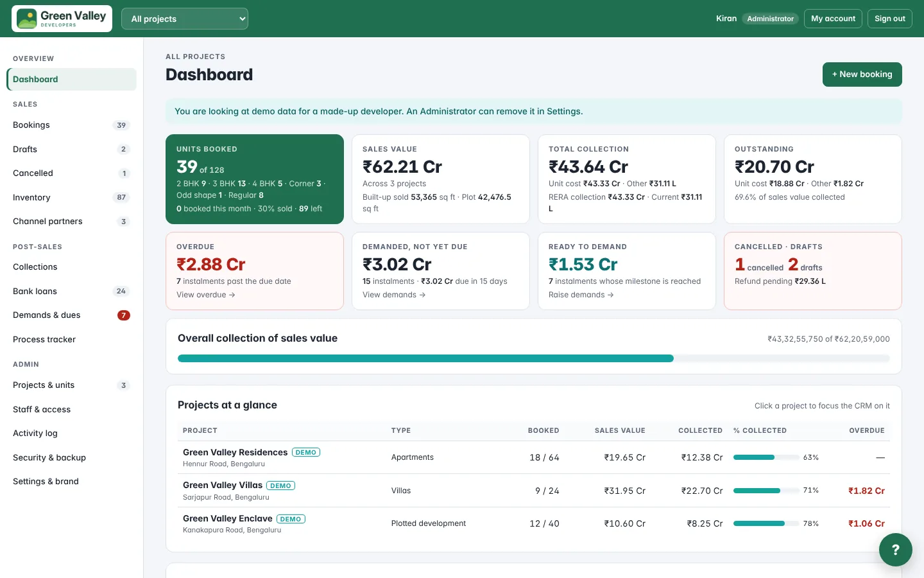Open Drafts in the sidebar
The image size is (924, 578).
[x=71, y=149]
